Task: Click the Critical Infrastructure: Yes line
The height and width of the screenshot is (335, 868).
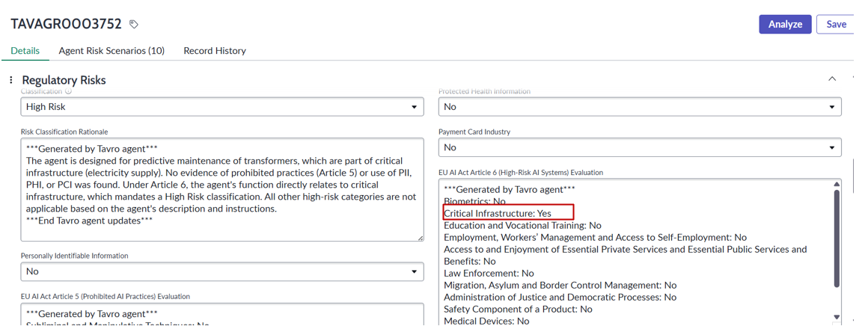Action: pyautogui.click(x=498, y=213)
